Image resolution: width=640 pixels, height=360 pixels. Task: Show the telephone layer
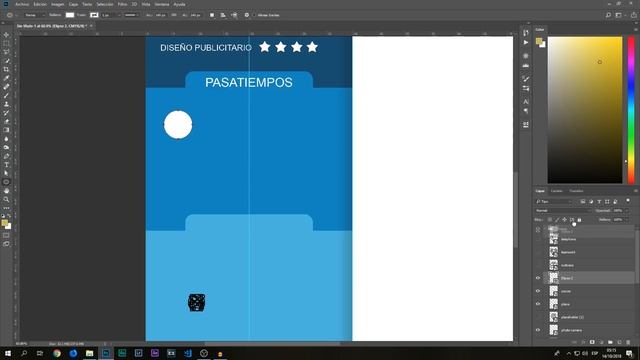[538, 239]
